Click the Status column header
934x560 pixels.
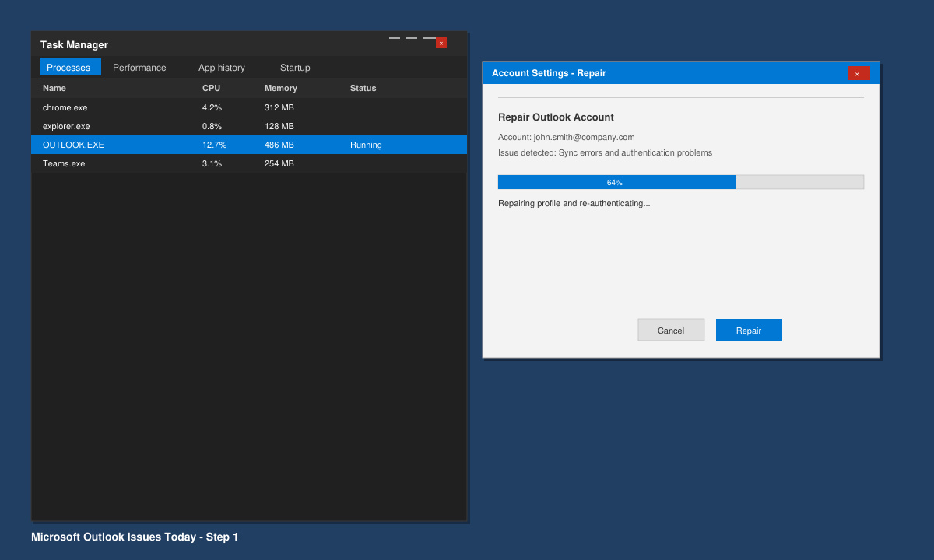(x=363, y=88)
